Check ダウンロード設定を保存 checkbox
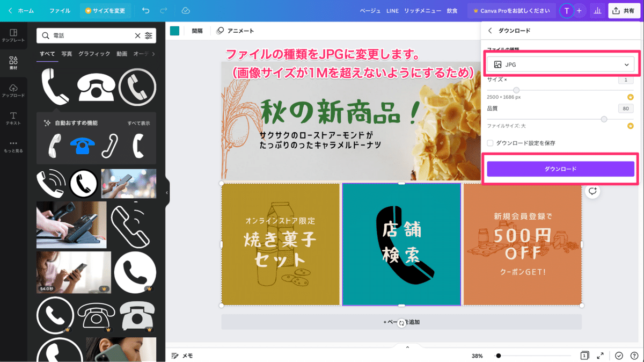Screen dimensions: 644x362 490,143
